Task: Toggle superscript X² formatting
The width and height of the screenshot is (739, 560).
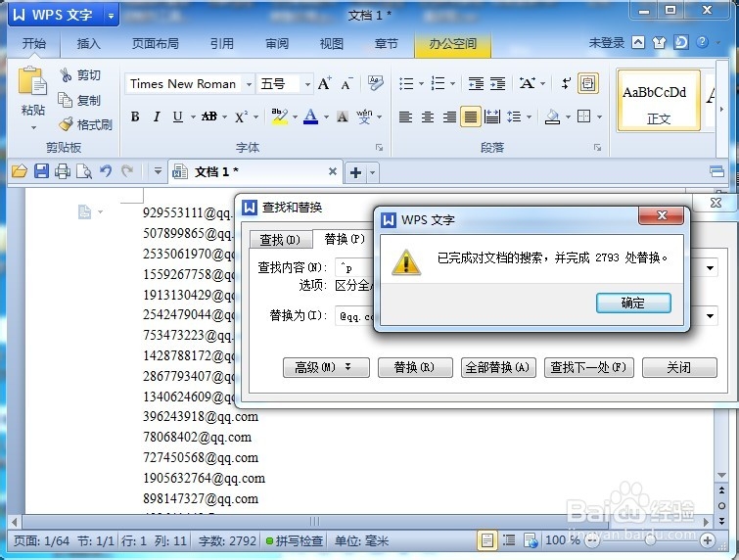Action: pyautogui.click(x=241, y=117)
